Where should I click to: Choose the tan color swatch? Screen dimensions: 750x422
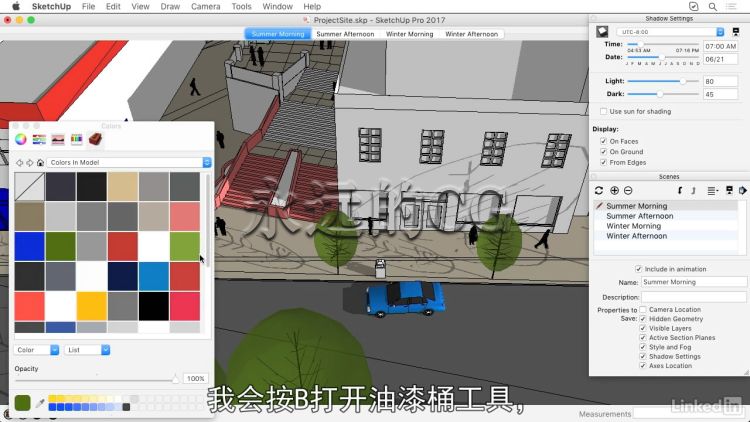coord(122,186)
